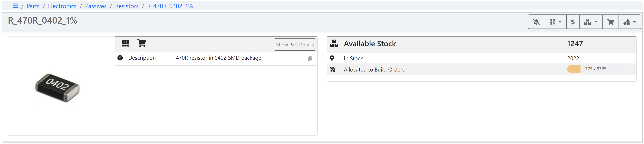Click the dollar sign pricing icon
The image size is (644, 144).
click(x=573, y=22)
